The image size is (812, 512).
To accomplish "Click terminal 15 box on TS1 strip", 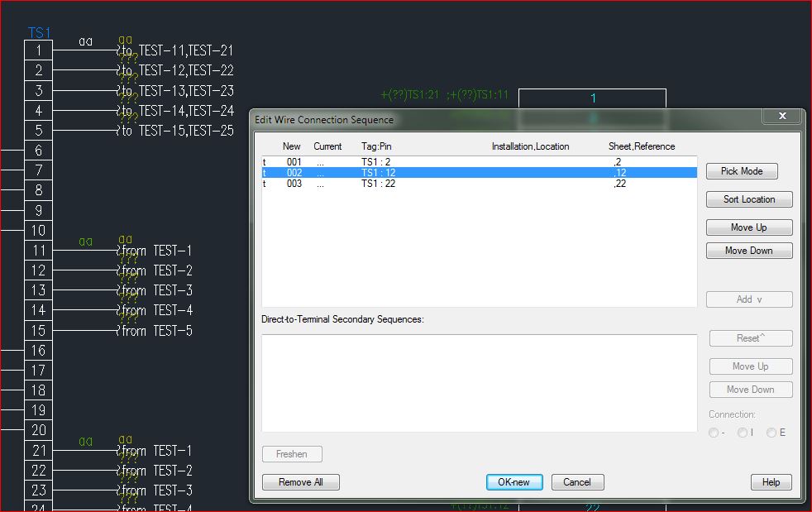I will click(39, 331).
